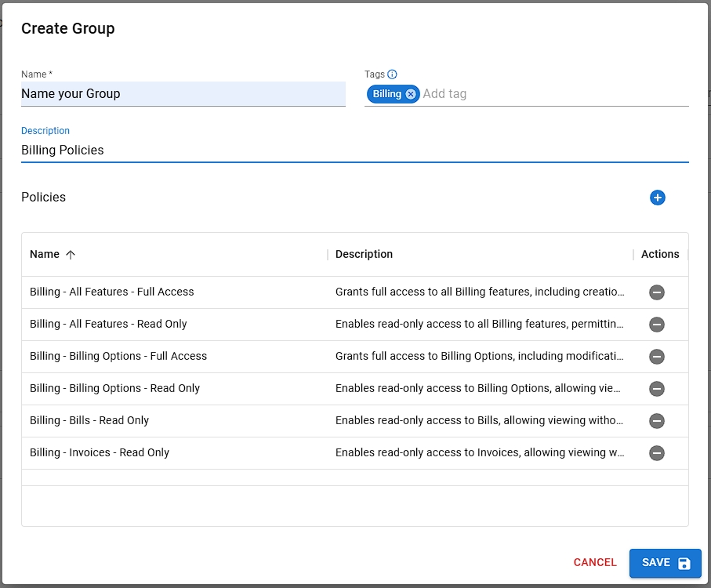
Task: Click the add policy plus icon
Action: pos(657,198)
